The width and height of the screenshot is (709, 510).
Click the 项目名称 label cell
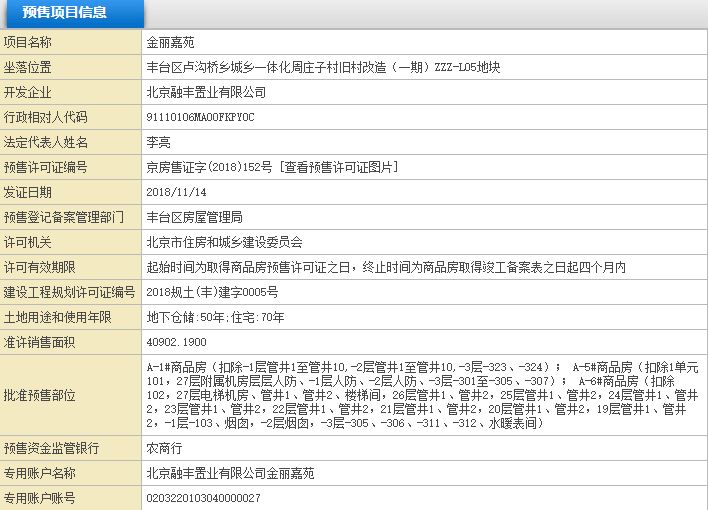pyautogui.click(x=71, y=42)
